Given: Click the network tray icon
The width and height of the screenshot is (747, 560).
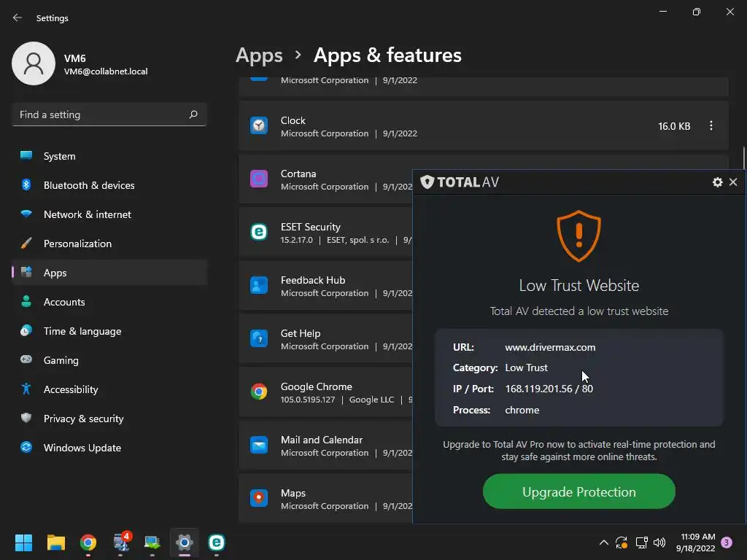Looking at the screenshot, I should pyautogui.click(x=641, y=542).
